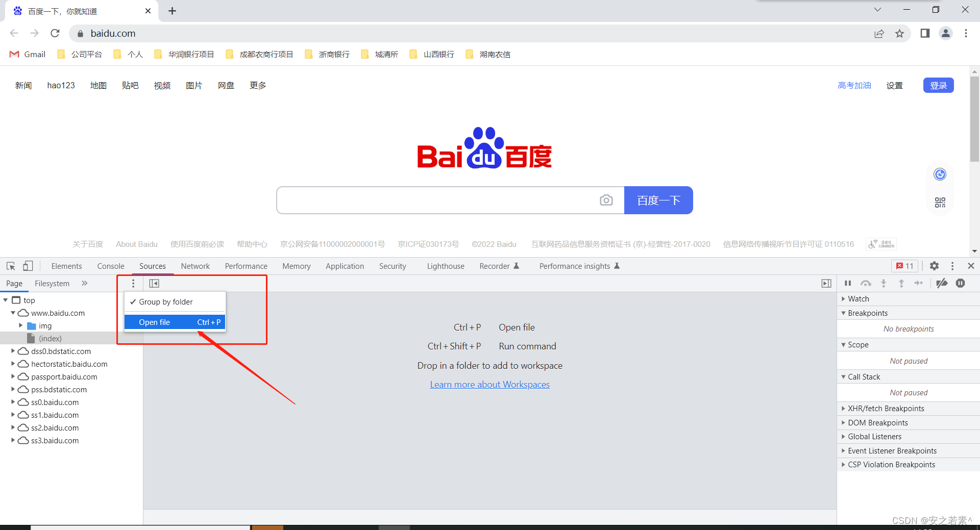
Task: Open the Chrome profile avatar
Action: (946, 33)
